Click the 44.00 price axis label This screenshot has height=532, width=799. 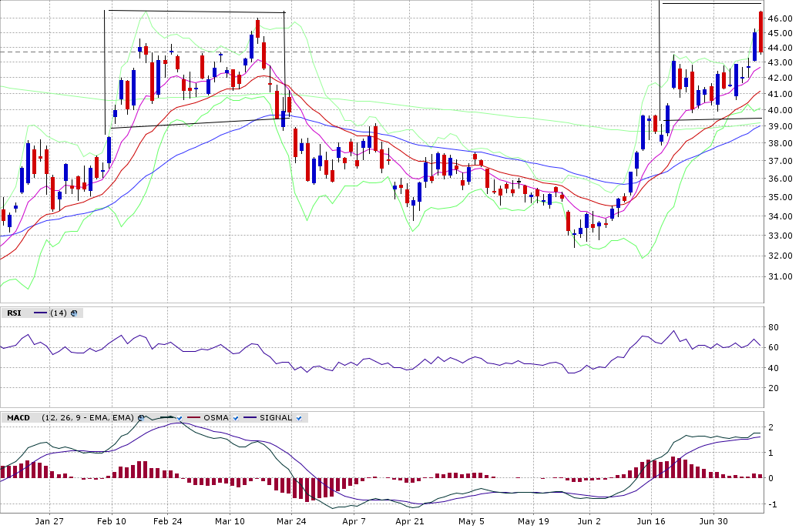coord(781,48)
